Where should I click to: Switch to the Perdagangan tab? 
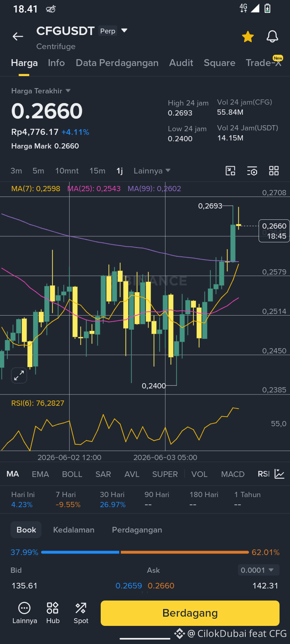137,530
